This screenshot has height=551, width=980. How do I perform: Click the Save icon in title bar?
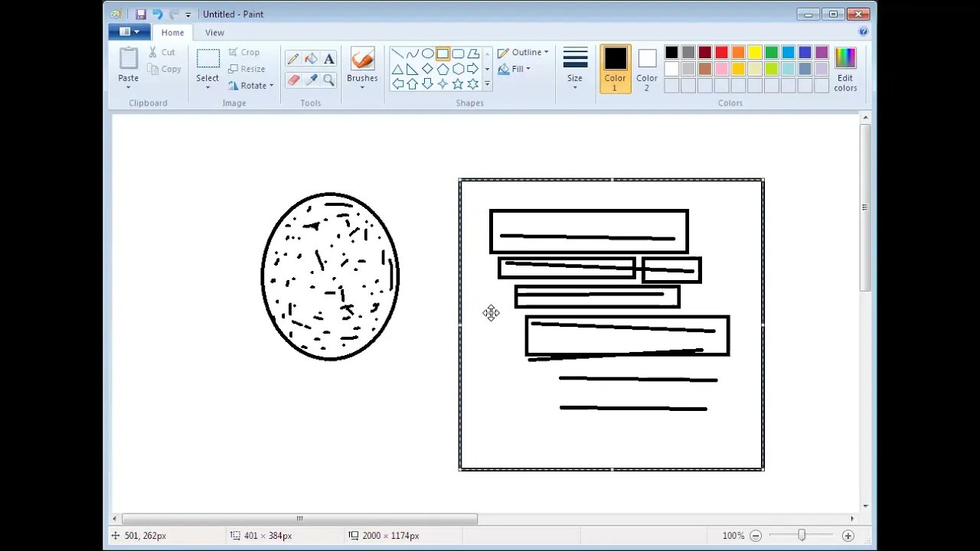(141, 14)
